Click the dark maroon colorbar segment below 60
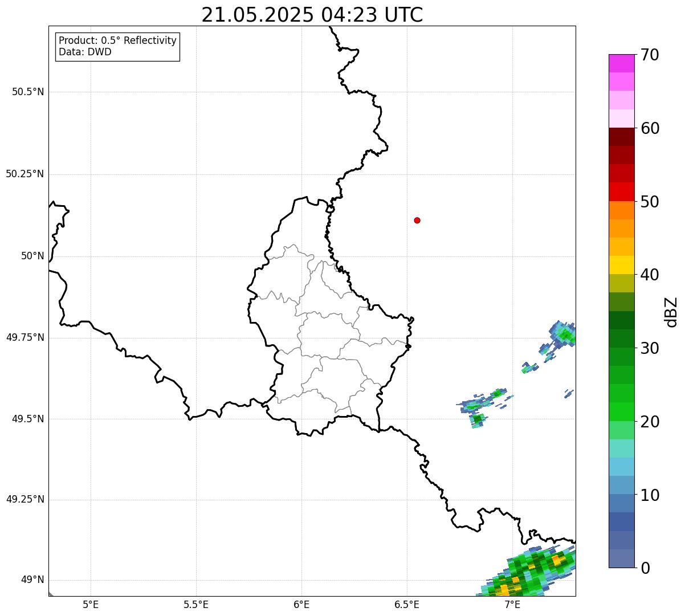Image resolution: width=685 pixels, height=616 pixels. click(621, 137)
